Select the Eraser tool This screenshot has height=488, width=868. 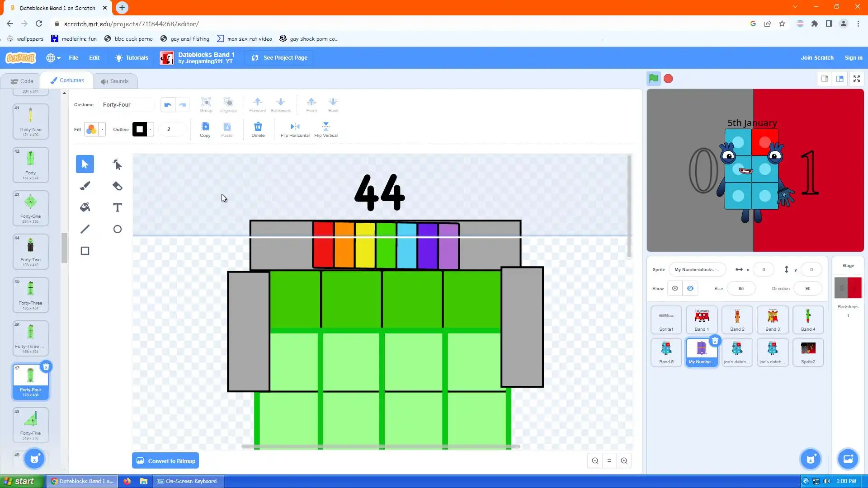coord(118,186)
